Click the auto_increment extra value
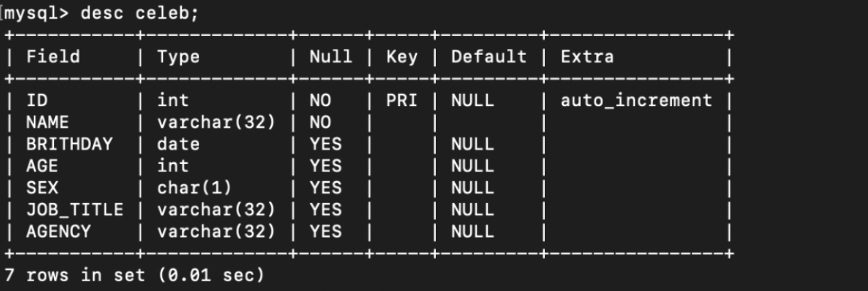The width and height of the screenshot is (868, 291). [x=636, y=100]
